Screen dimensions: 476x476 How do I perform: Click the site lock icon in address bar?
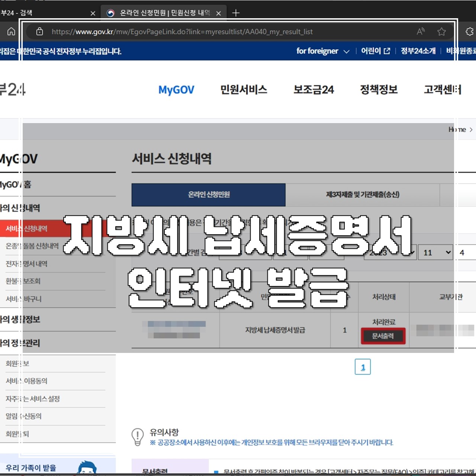click(x=39, y=32)
